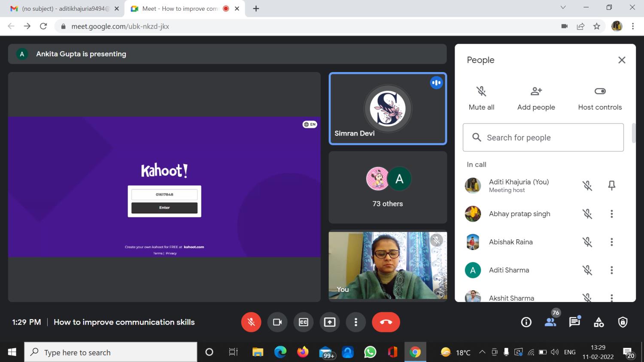Click the mic icon beside Aditi Sharma
This screenshot has width=644, height=362.
[587, 270]
